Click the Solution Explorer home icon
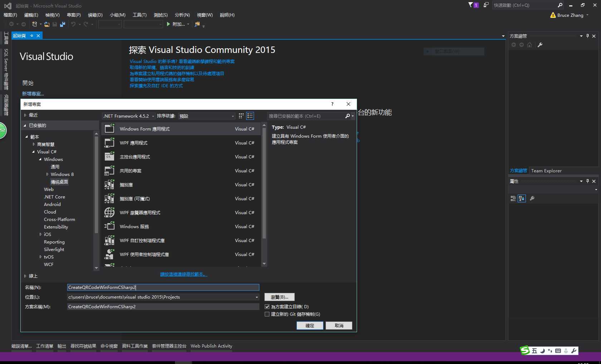This screenshot has width=601, height=364. 529,45
